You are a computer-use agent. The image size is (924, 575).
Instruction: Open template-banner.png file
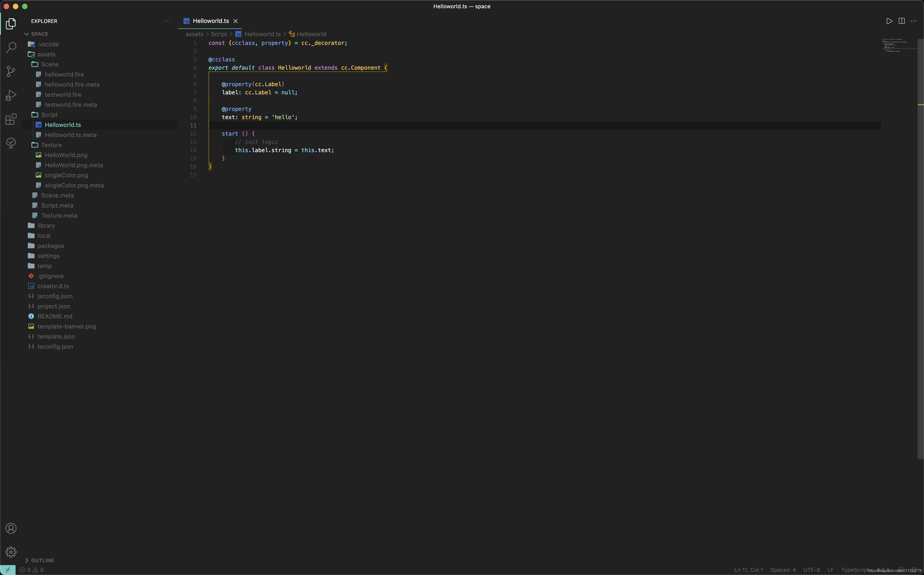coord(66,326)
